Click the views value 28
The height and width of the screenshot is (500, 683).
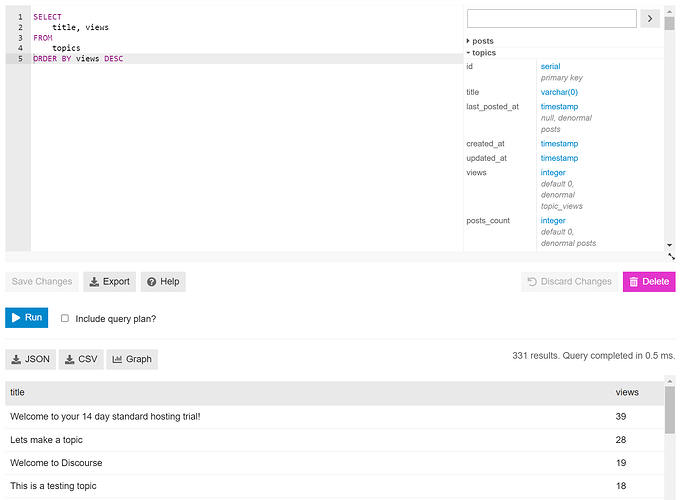tap(621, 440)
